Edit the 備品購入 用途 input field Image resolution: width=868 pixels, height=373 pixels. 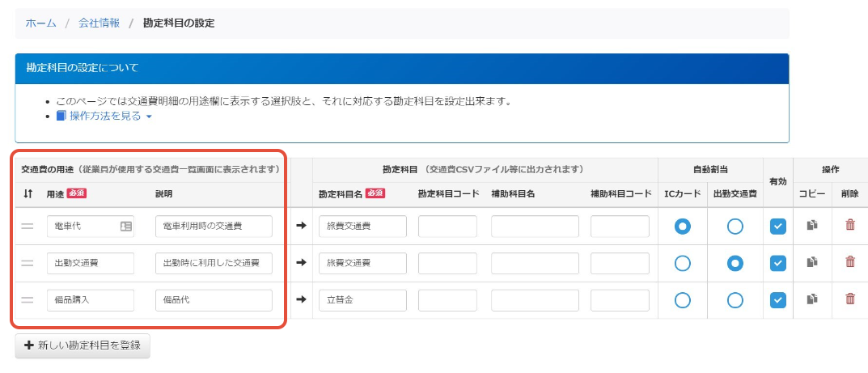(91, 300)
